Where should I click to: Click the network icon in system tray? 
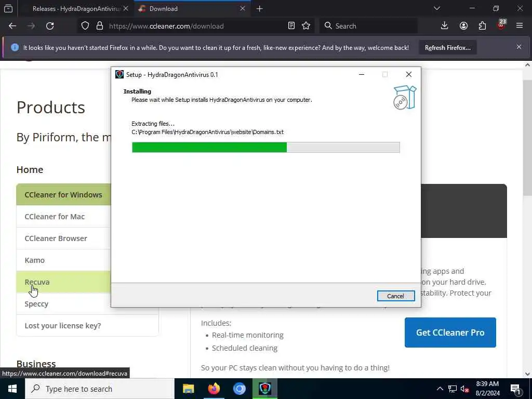[453, 389]
